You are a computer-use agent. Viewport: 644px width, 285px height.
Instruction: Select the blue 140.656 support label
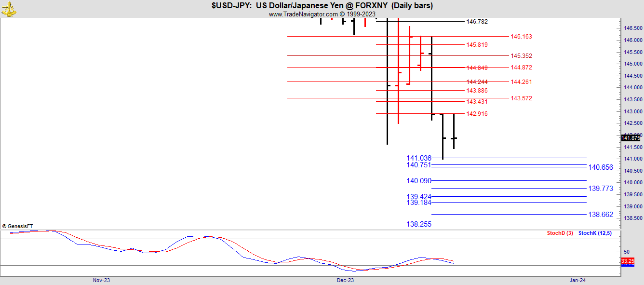click(601, 167)
